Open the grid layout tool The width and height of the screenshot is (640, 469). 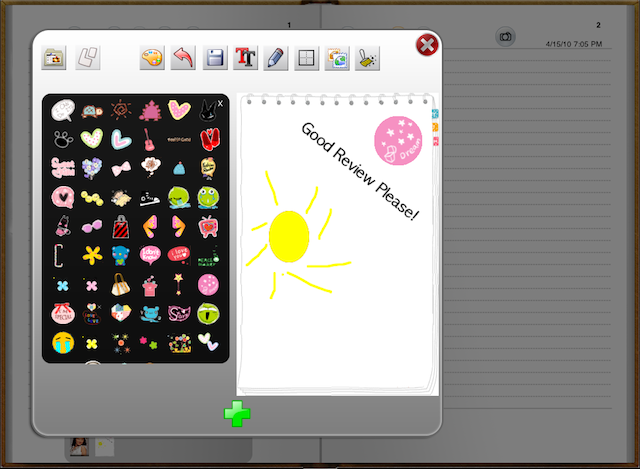click(x=306, y=58)
